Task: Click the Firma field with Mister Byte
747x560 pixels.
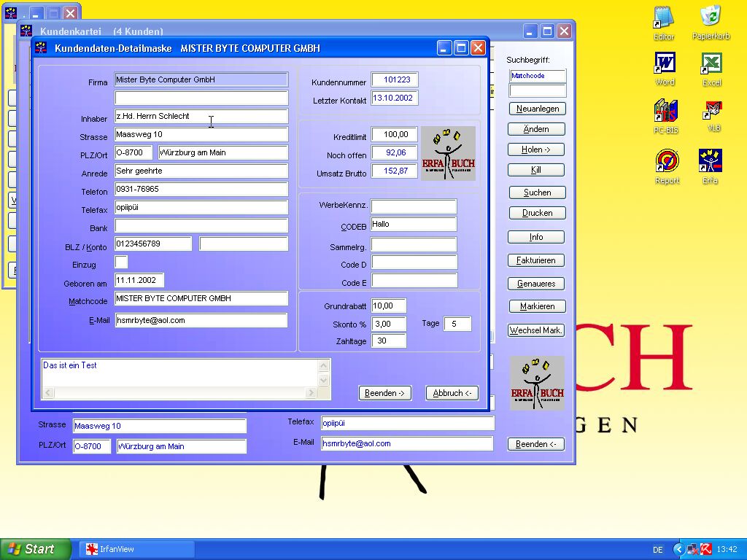Action: click(x=201, y=79)
